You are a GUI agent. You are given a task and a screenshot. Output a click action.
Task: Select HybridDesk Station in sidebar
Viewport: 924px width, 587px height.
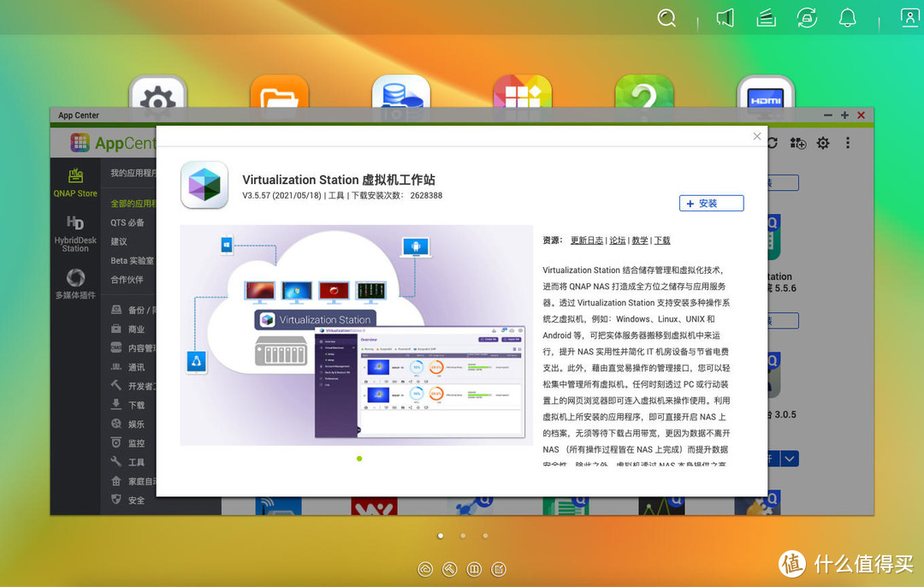(75, 234)
